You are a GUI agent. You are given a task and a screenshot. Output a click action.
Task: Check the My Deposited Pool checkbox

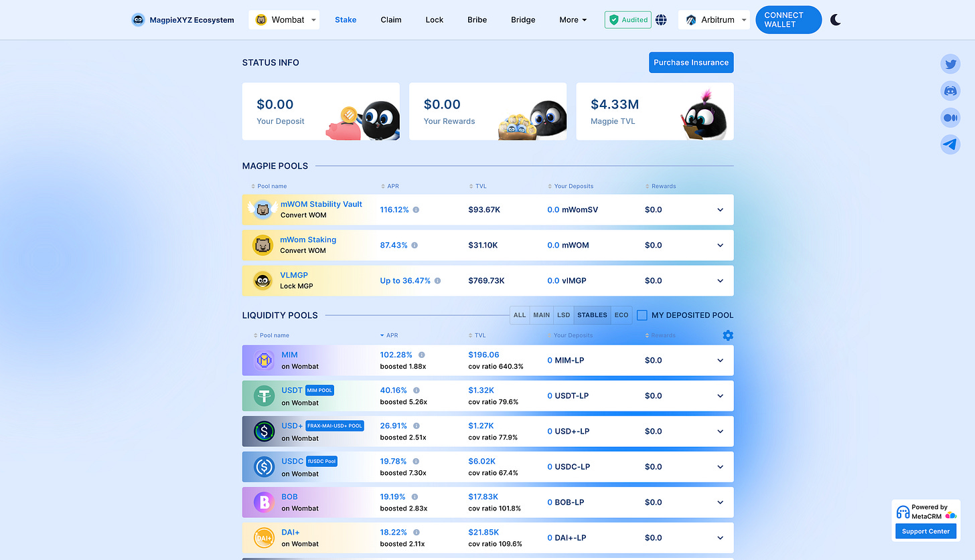(642, 315)
